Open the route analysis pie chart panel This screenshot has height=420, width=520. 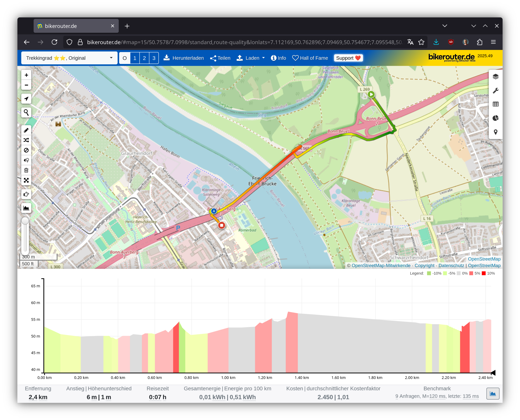[496, 118]
